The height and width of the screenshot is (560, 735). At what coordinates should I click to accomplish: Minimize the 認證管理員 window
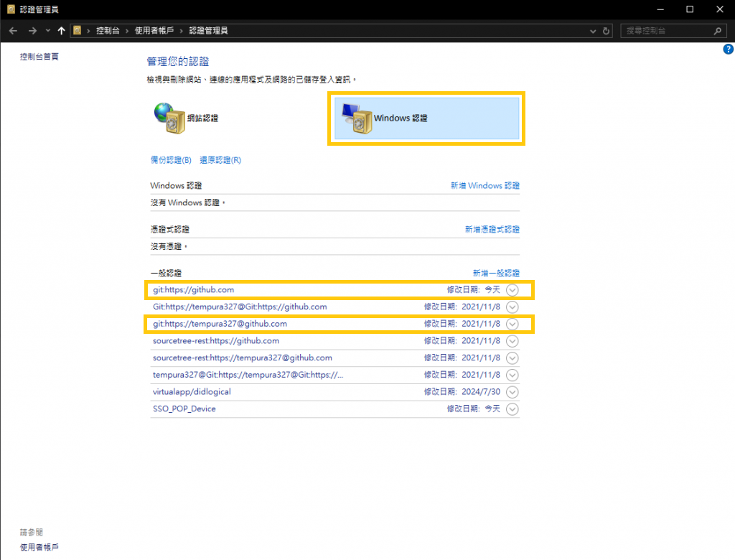[x=660, y=9]
